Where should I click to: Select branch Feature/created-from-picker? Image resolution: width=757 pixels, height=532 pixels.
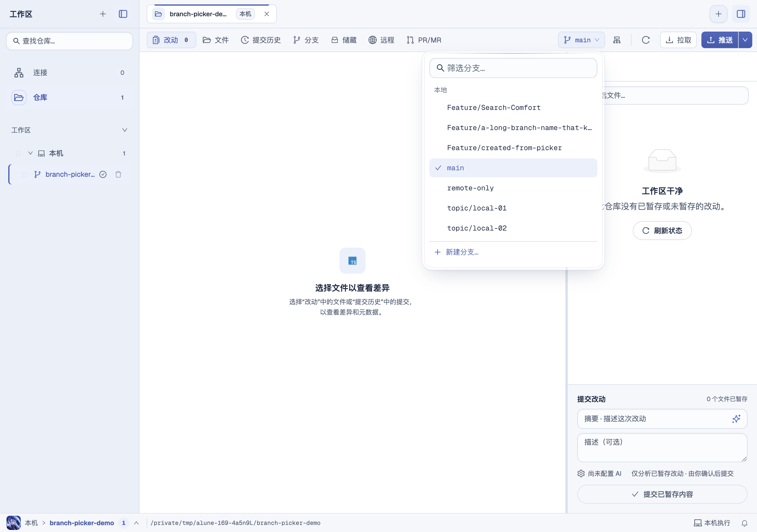(x=513, y=148)
